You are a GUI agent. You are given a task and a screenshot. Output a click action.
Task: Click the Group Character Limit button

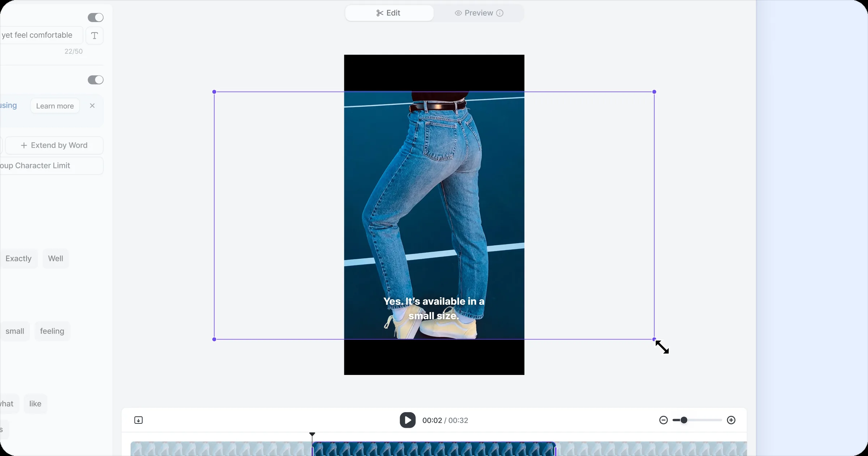[51, 166]
